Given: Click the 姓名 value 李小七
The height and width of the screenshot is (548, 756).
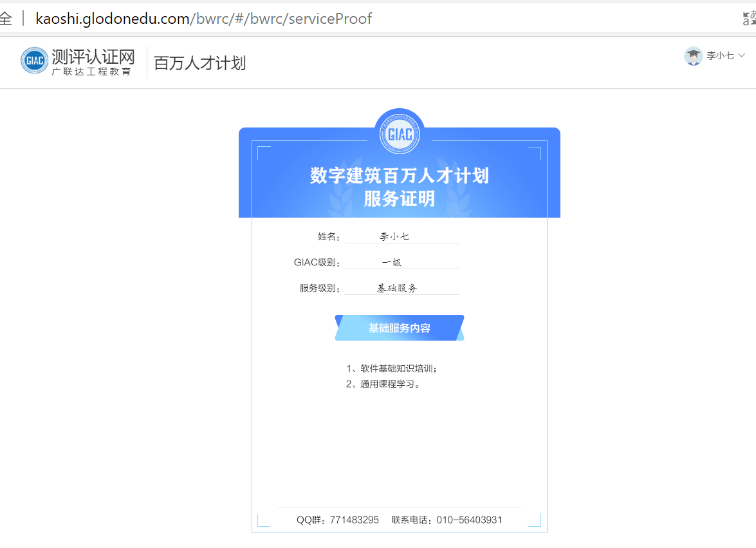Looking at the screenshot, I should pos(394,236).
